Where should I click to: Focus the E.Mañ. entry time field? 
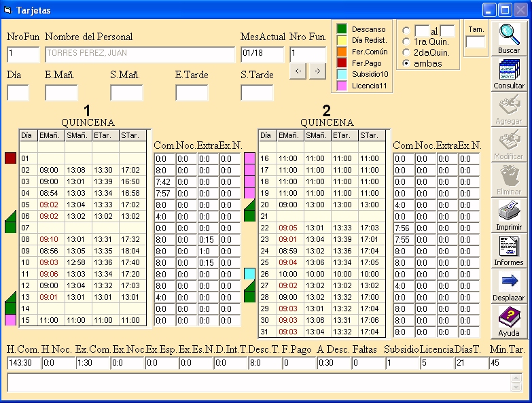coord(61,92)
